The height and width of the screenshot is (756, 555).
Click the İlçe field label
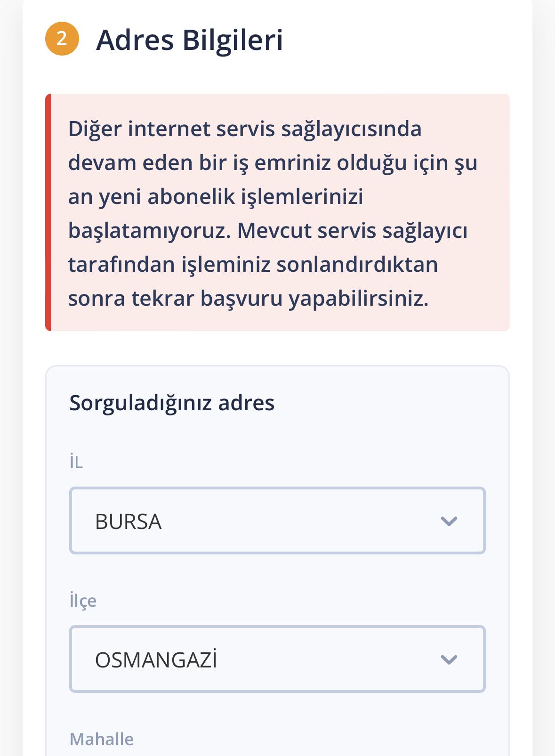tap(82, 601)
